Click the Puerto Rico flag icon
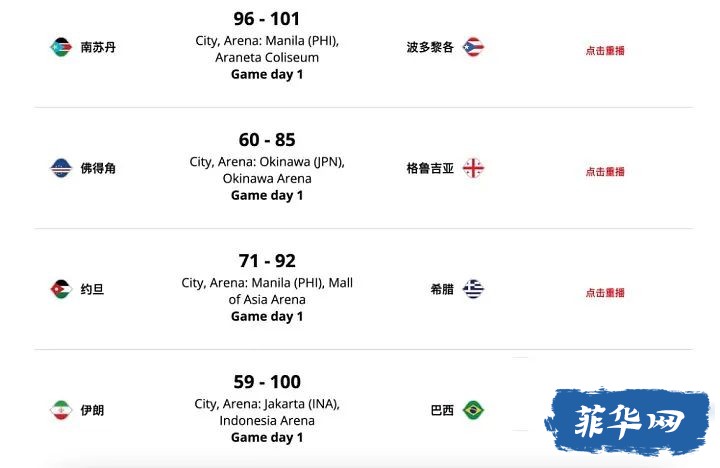This screenshot has height=468, width=720. click(x=473, y=47)
